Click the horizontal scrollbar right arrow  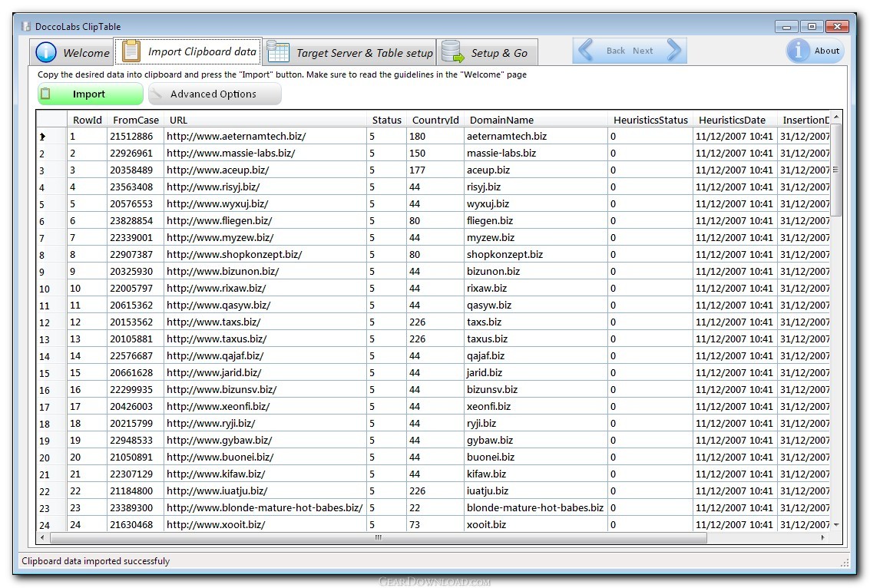tap(823, 537)
